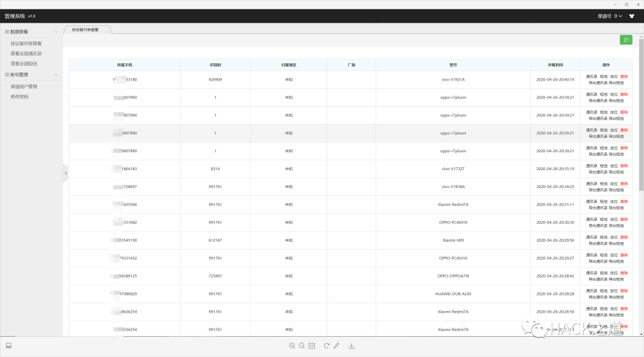Image resolution: width=644 pixels, height=357 pixels.
Task: Click red 删除 for vivo-V1921A row
Action: click(x=624, y=76)
